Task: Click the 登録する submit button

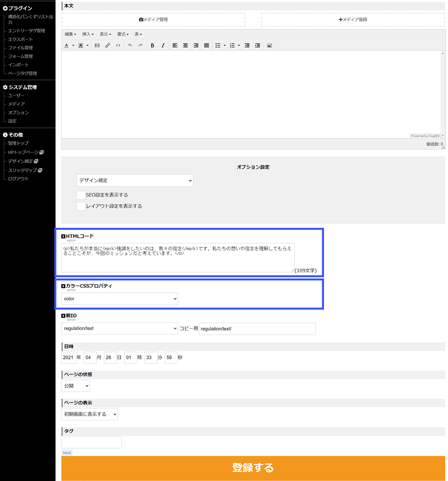Action: pyautogui.click(x=253, y=468)
